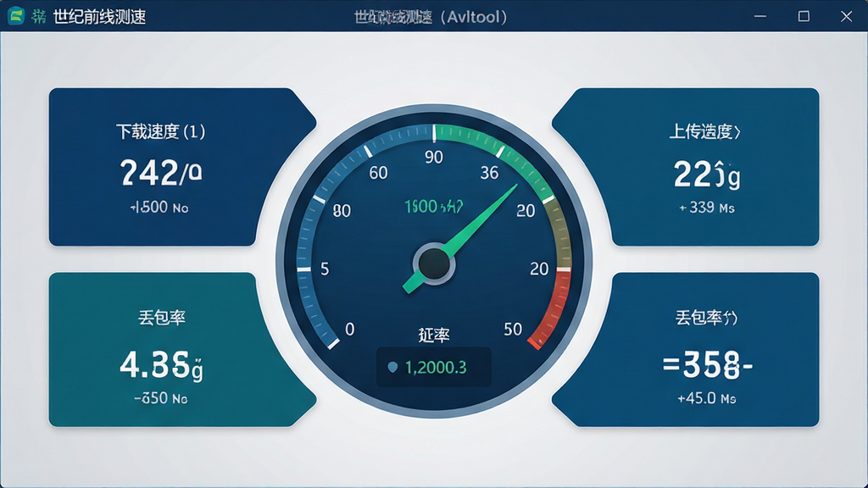Click the app logo in the title bar
868x488 pixels.
[x=16, y=16]
